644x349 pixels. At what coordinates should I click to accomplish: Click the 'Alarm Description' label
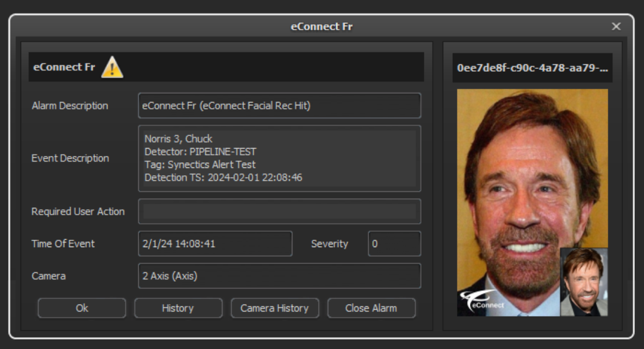coord(70,106)
